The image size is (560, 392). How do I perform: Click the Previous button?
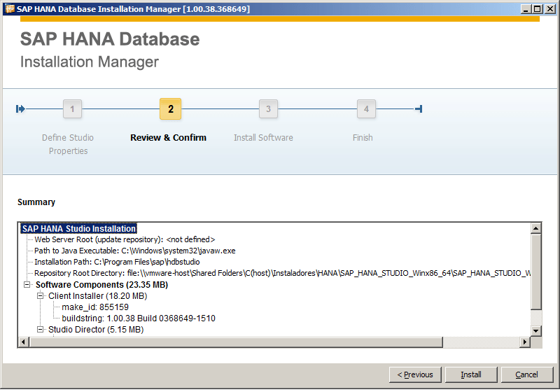tap(415, 374)
